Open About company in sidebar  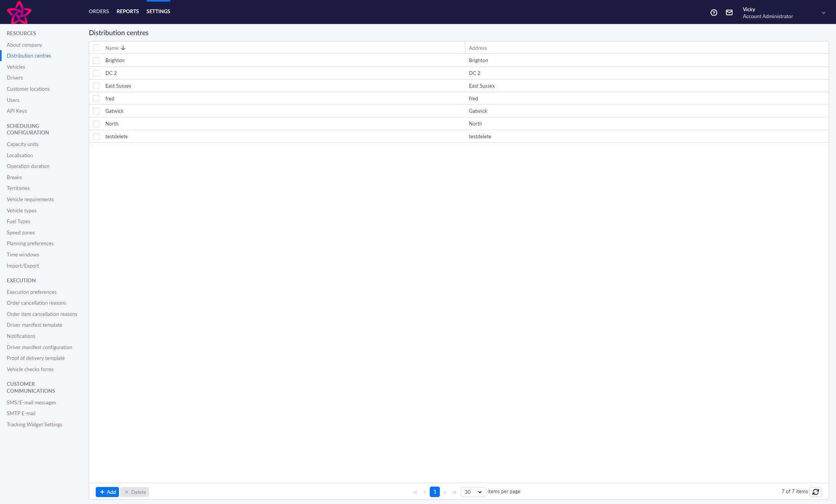(x=24, y=45)
